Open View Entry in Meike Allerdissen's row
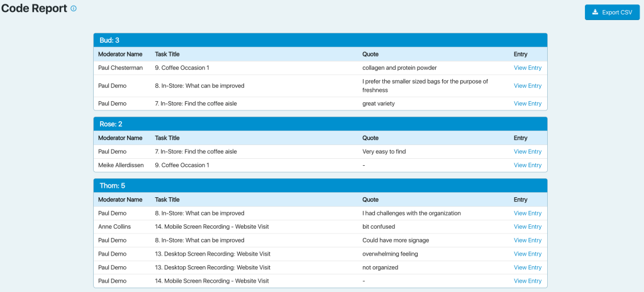The image size is (644, 292). click(x=528, y=165)
